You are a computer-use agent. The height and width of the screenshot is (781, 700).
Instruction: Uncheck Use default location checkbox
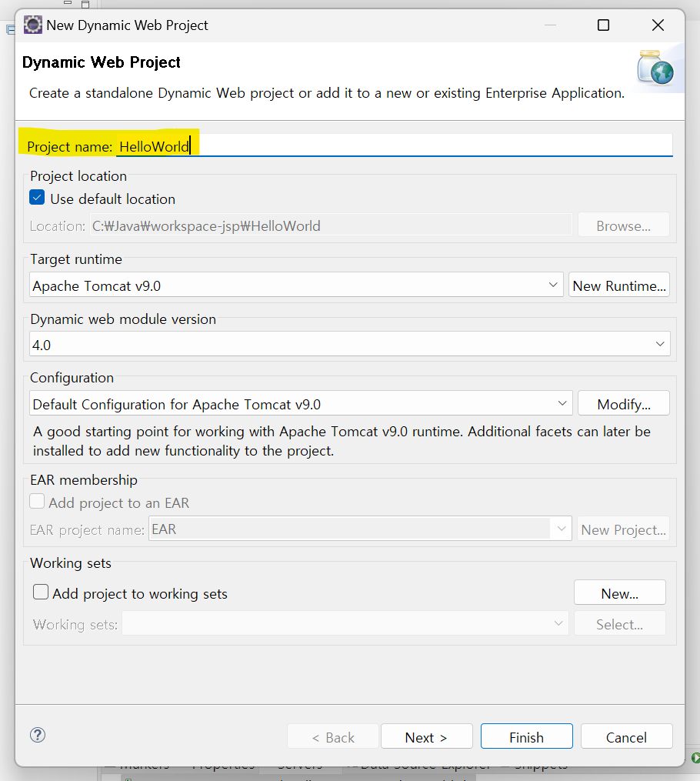tap(37, 198)
